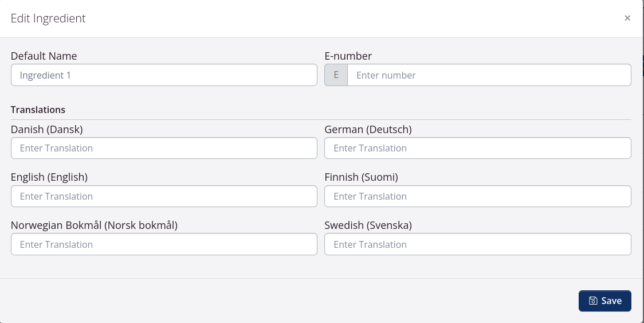The width and height of the screenshot is (644, 323).
Task: Click the E-number label text
Action: [x=348, y=56]
